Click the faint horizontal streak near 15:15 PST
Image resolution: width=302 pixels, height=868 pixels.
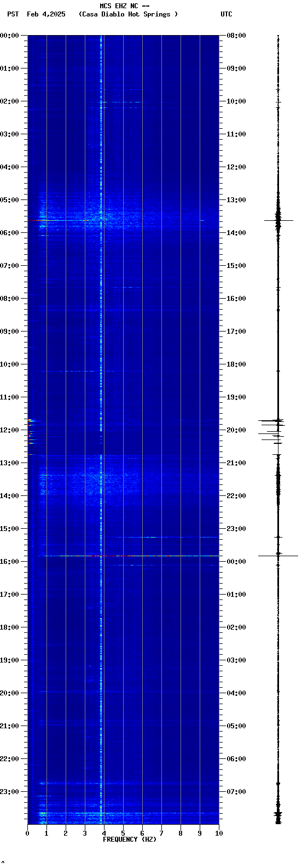pyautogui.click(x=164, y=537)
